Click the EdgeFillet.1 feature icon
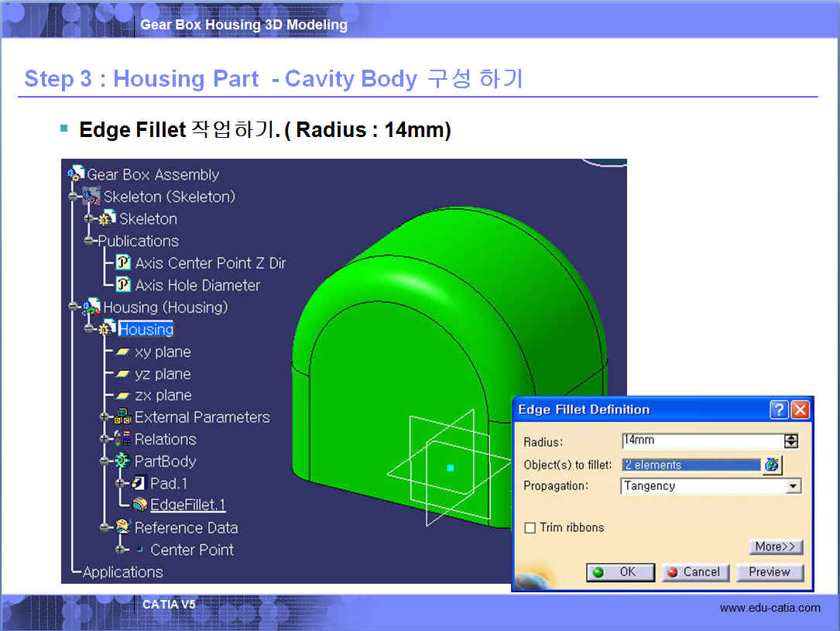The height and width of the screenshot is (631, 840). (140, 506)
